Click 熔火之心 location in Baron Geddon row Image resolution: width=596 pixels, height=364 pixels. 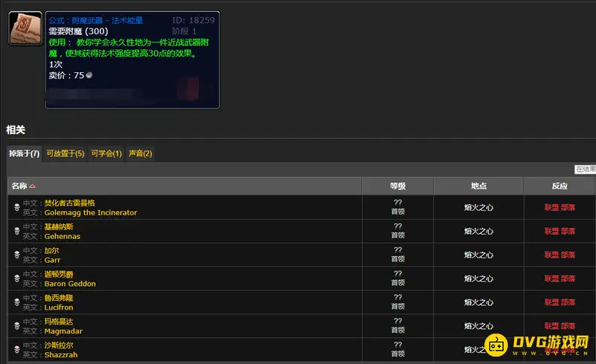[x=478, y=278]
